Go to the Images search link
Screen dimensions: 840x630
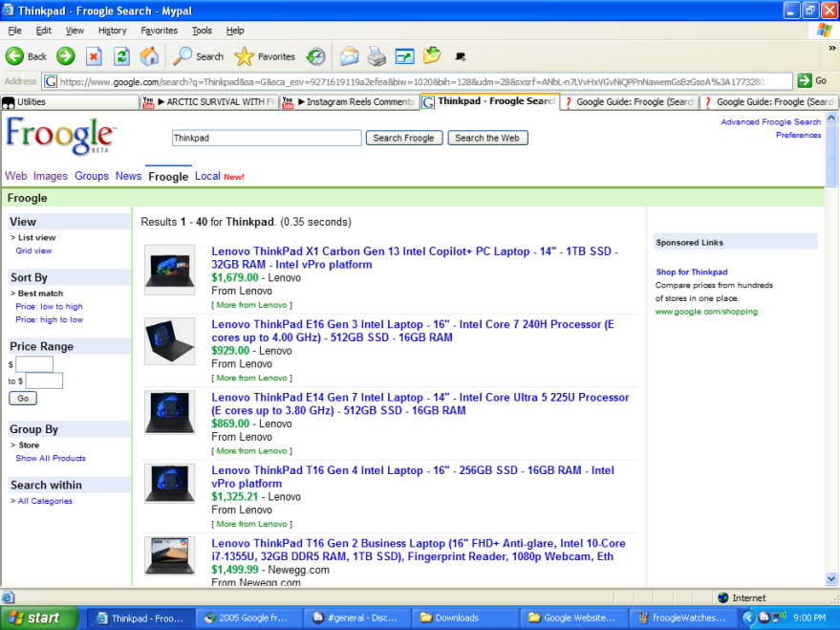pos(51,176)
